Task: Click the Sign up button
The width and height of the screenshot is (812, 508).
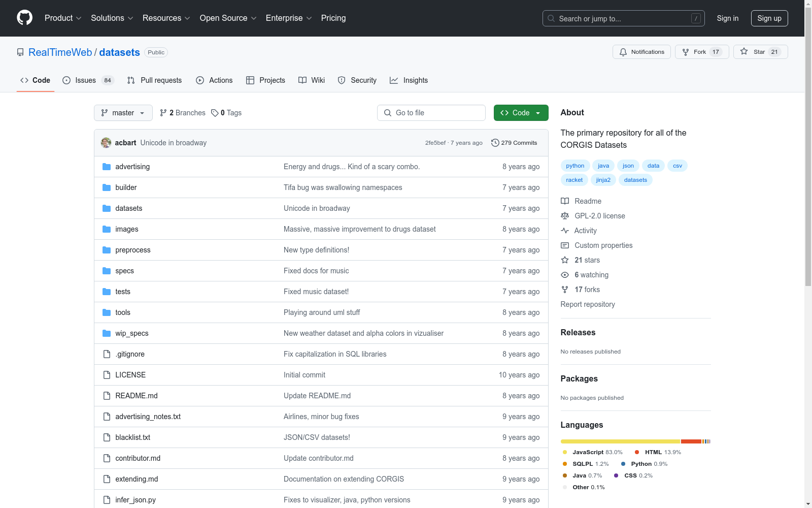Action: click(769, 18)
